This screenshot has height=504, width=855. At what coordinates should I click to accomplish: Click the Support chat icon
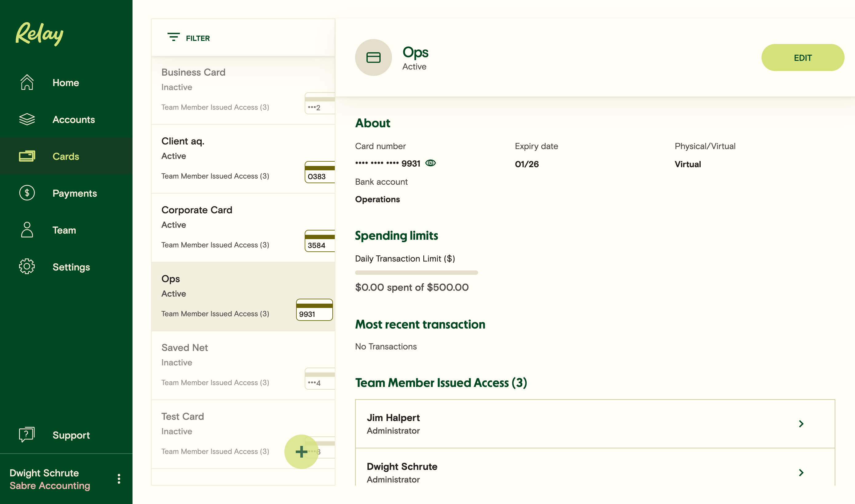tap(27, 434)
